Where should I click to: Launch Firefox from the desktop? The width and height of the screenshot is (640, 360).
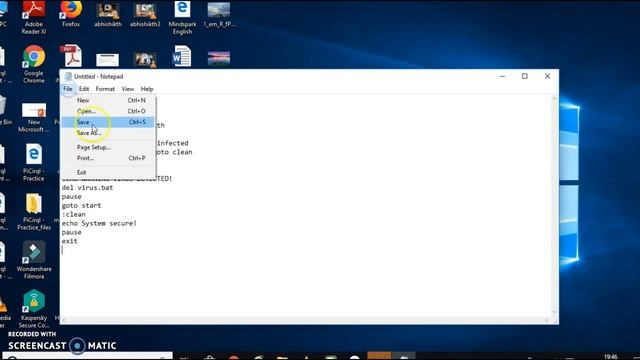click(71, 13)
